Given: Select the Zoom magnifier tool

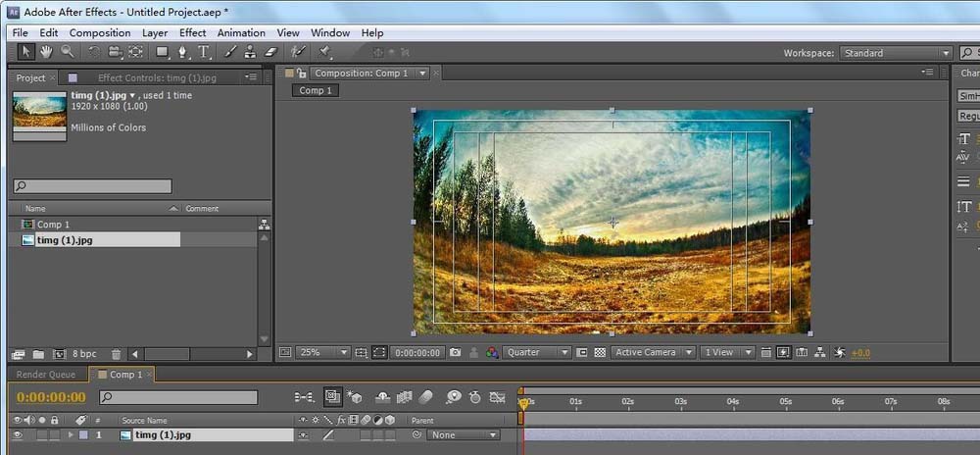Looking at the screenshot, I should tap(68, 52).
